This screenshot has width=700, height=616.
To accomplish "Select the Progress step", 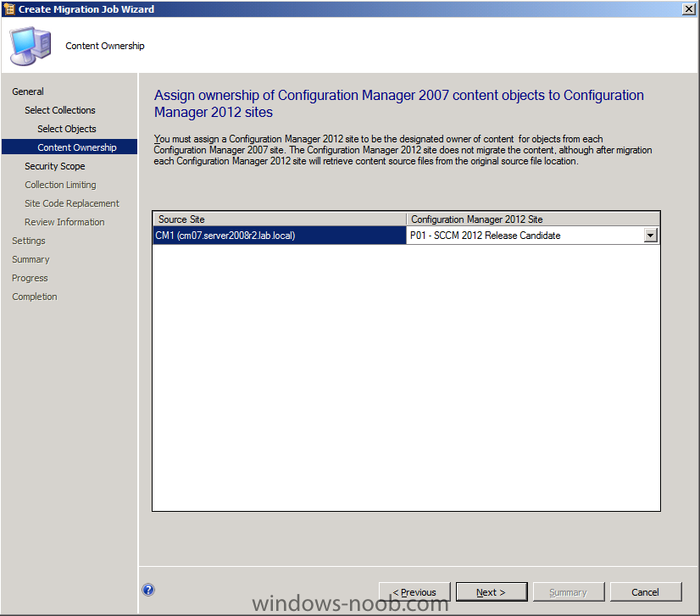I will (30, 279).
